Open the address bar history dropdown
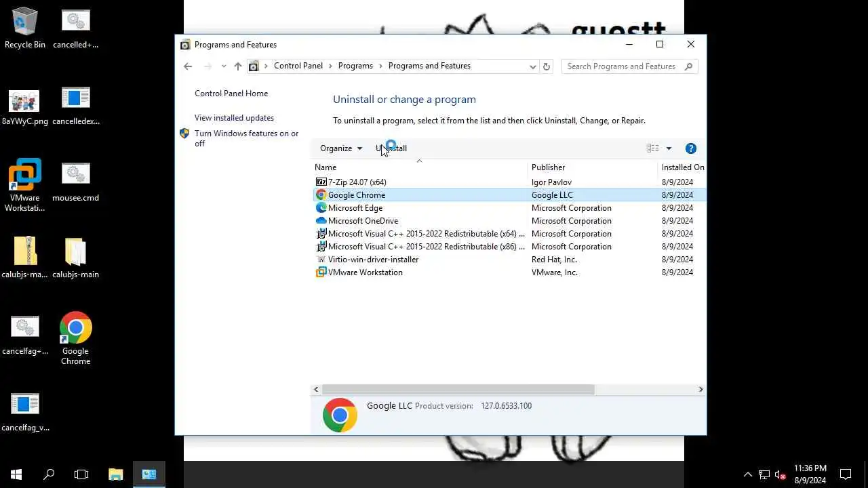This screenshot has height=488, width=868. (x=532, y=66)
